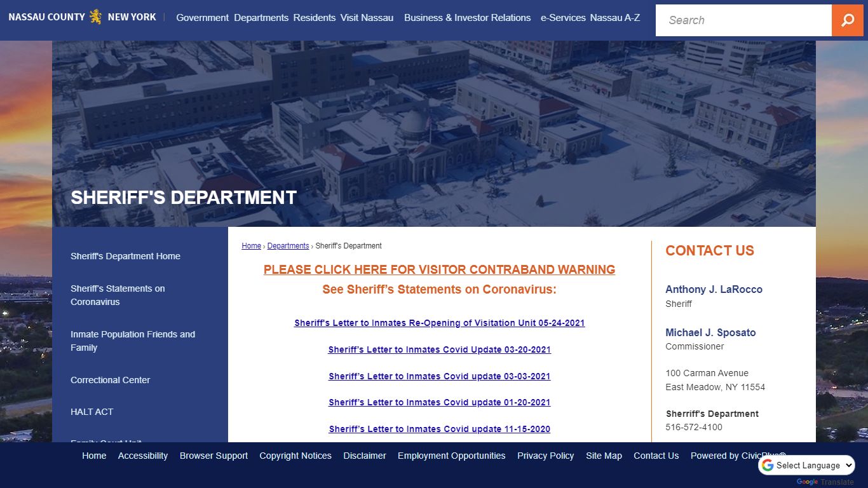The image size is (868, 488).
Task: Open the footer Employment Opportunities link
Action: [452, 456]
